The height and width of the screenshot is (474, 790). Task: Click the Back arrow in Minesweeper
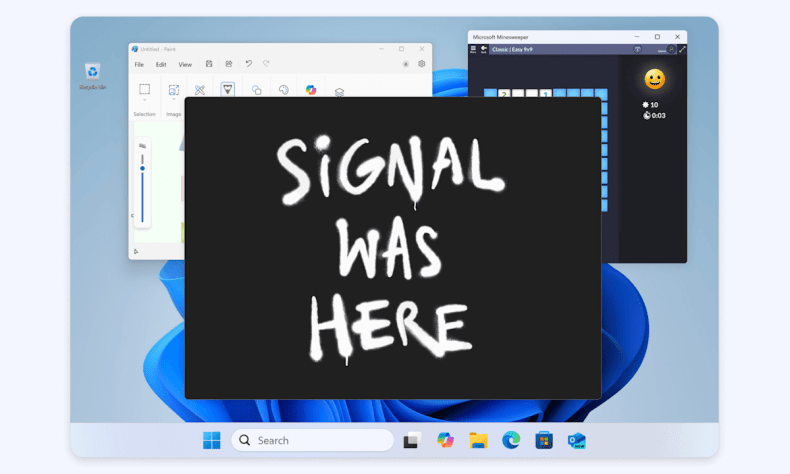[x=484, y=49]
